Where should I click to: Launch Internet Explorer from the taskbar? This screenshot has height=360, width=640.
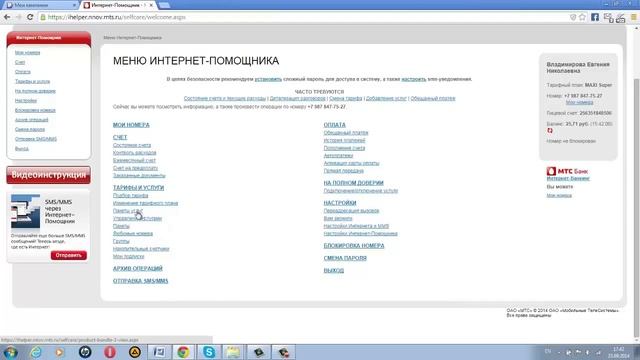[36, 352]
